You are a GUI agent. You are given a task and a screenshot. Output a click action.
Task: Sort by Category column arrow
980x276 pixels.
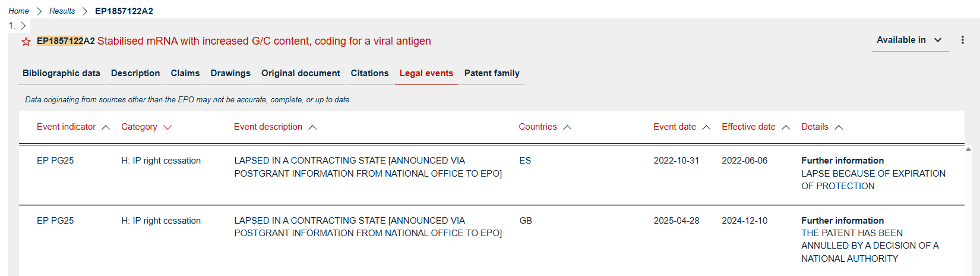point(167,127)
